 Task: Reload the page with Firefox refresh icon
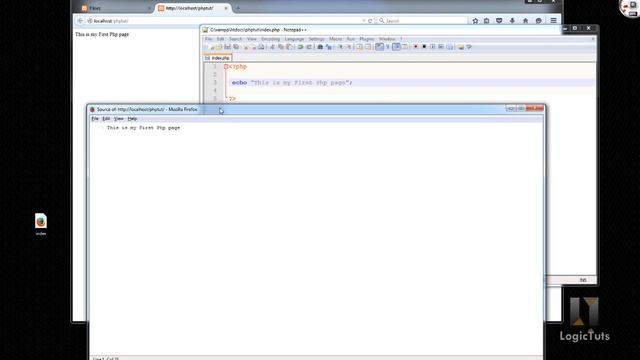point(370,21)
